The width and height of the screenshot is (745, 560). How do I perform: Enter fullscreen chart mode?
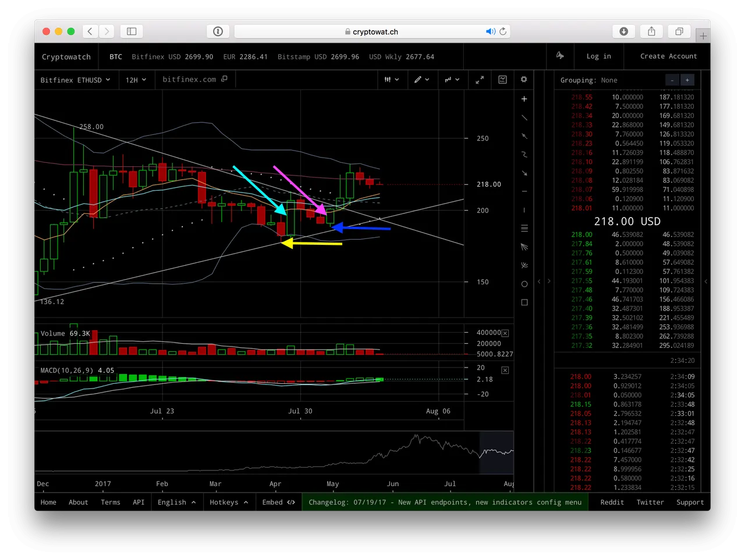click(480, 80)
